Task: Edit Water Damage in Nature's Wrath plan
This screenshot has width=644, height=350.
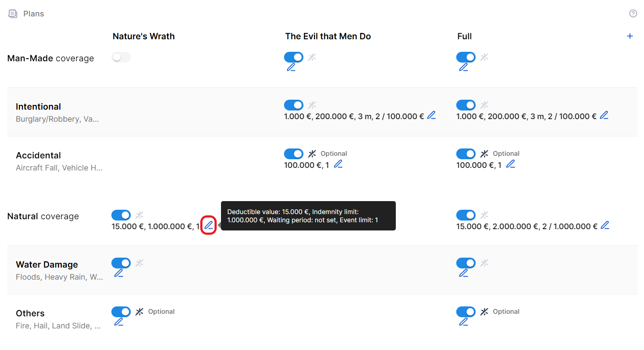Action: click(x=119, y=273)
